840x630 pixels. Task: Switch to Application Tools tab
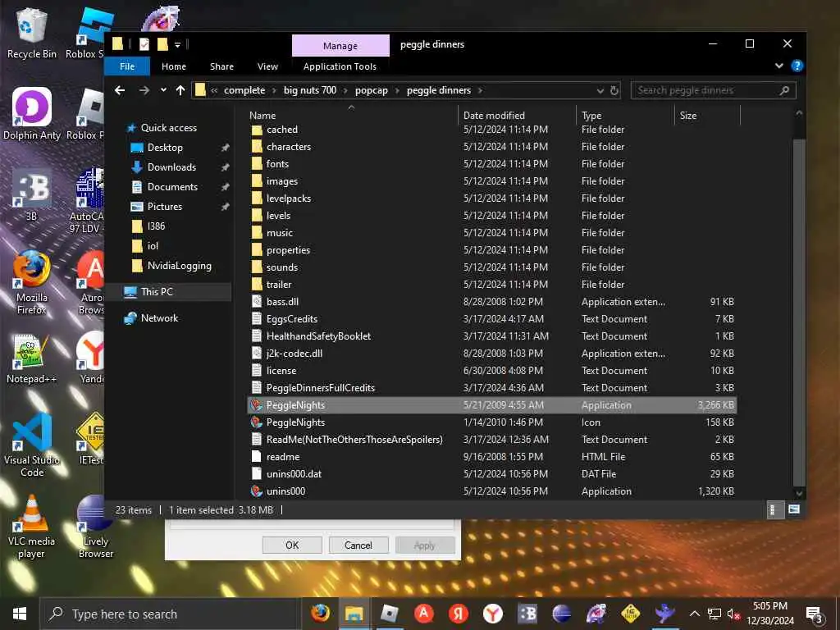[340, 66]
